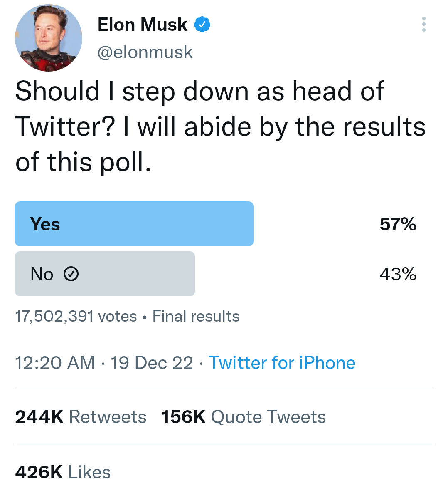The width and height of the screenshot is (448, 498).
Task: Open the three-dot more options menu
Action: click(x=423, y=24)
